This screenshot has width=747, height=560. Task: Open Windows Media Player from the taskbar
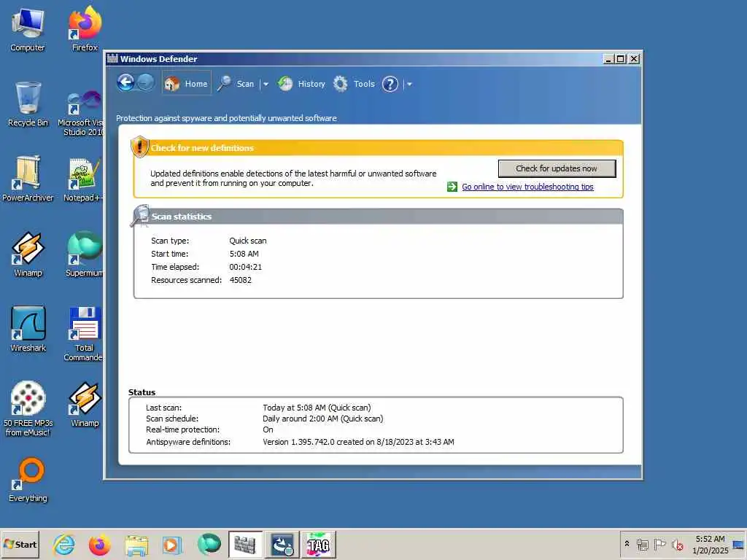tap(172, 544)
